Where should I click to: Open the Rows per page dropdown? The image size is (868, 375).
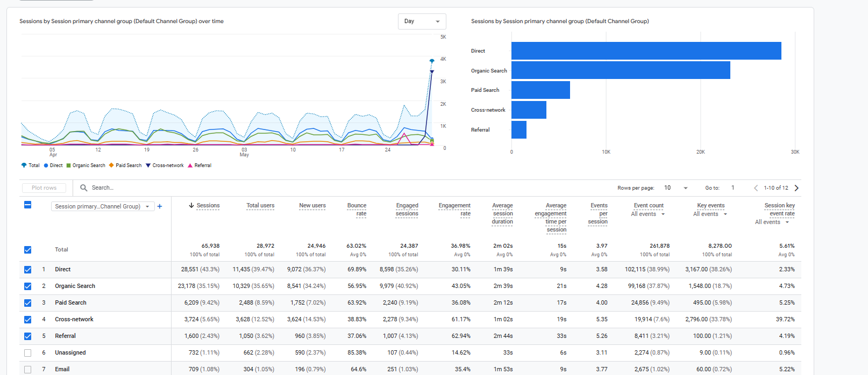coord(676,188)
